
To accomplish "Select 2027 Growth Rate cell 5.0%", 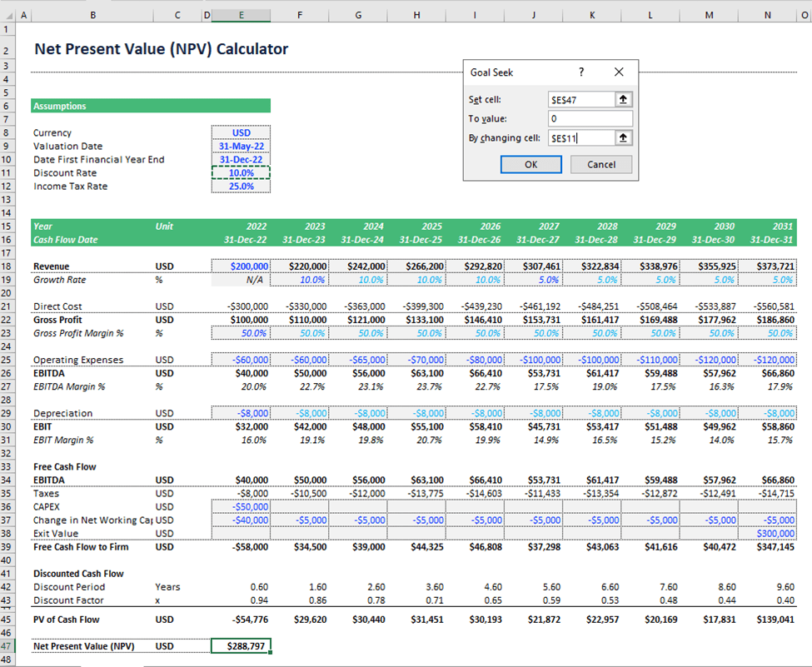I will (x=533, y=280).
